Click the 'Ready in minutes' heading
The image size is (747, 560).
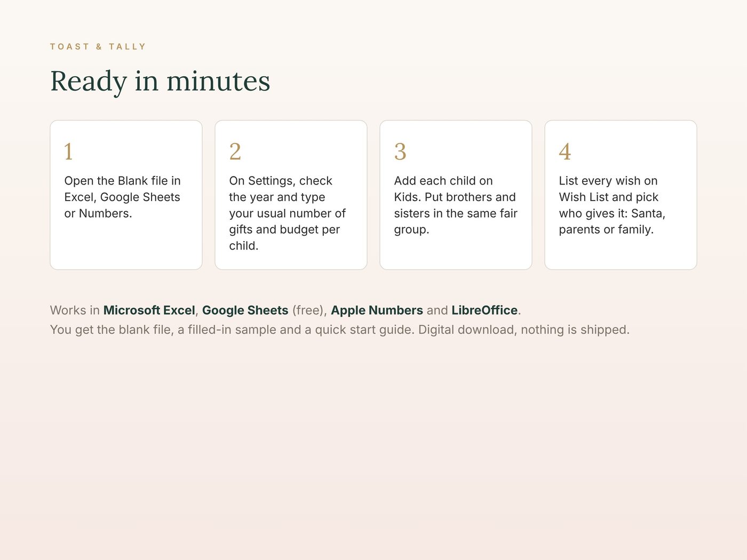(x=160, y=82)
